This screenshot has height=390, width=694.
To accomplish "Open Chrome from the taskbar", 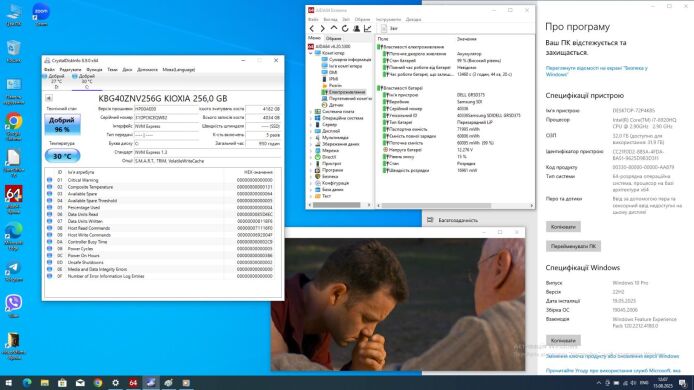I will [98, 383].
